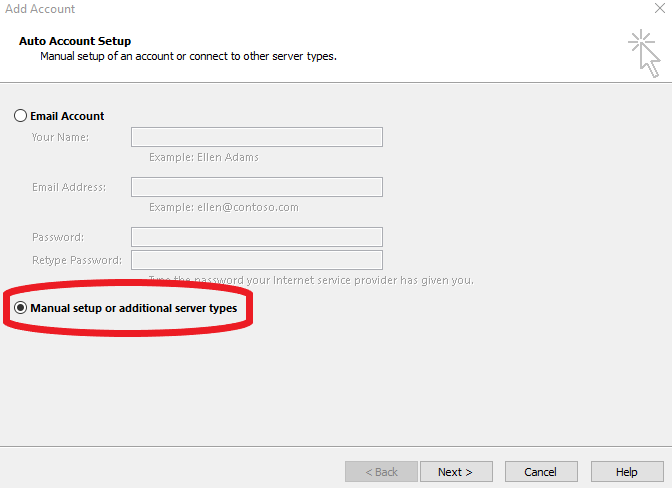
Task: Click the 'Password:' label text
Action: (x=58, y=237)
